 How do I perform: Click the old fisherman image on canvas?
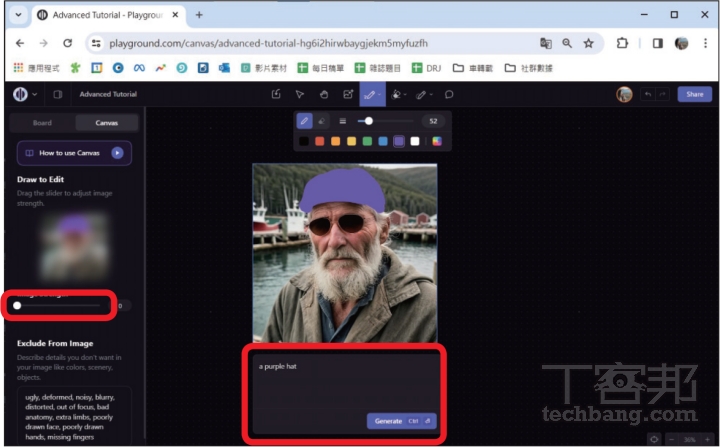(x=345, y=253)
